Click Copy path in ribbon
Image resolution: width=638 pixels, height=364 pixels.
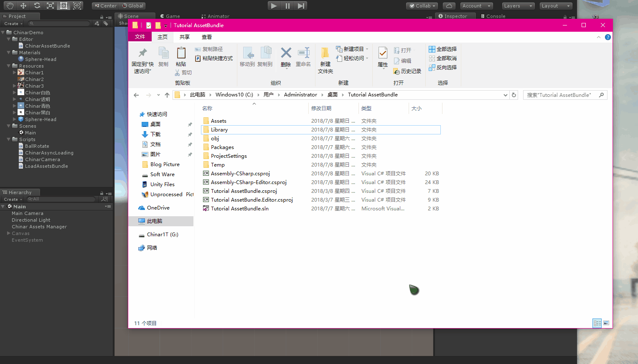pyautogui.click(x=209, y=49)
